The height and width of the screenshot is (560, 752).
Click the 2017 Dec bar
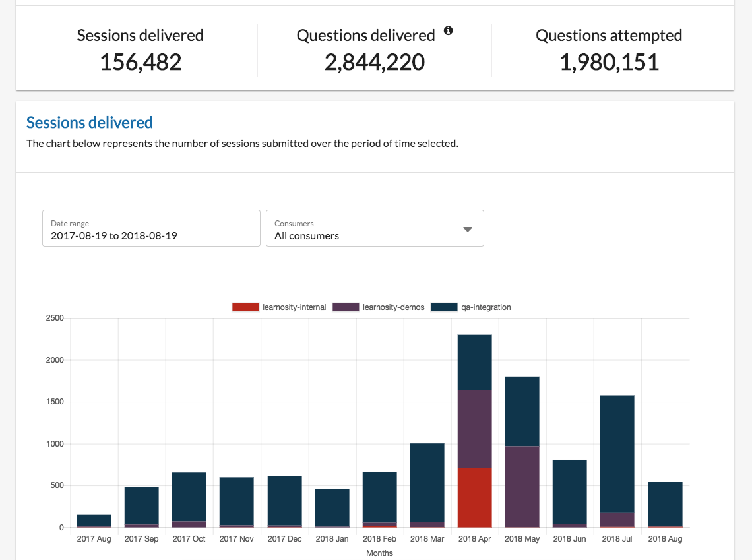pos(284,502)
